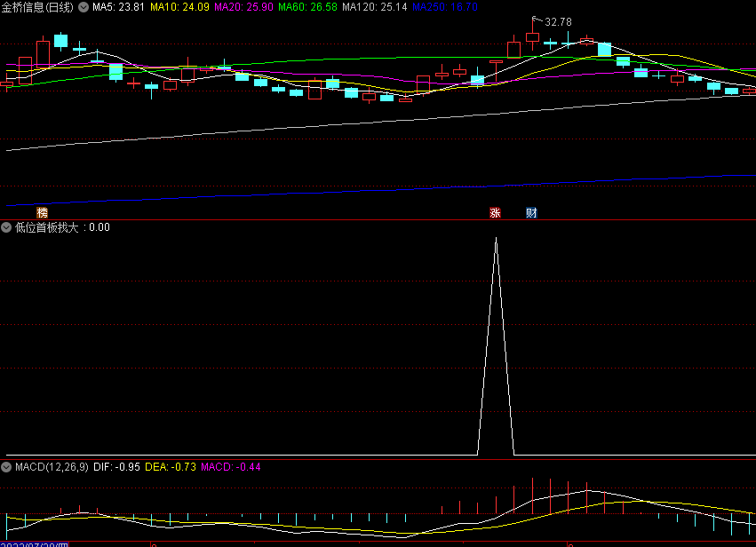Click the orange 榜 marker icon
The height and width of the screenshot is (547, 756).
pyautogui.click(x=43, y=212)
